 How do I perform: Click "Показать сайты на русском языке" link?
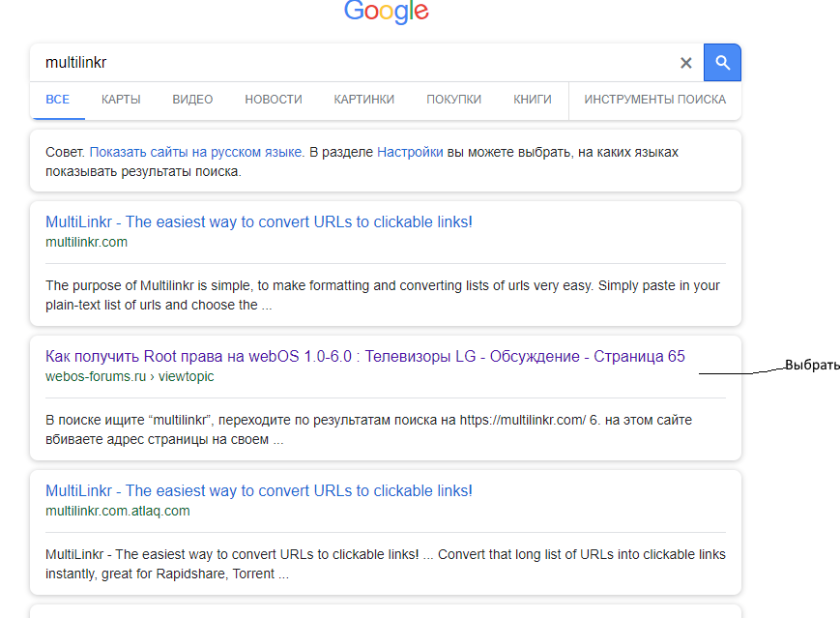(196, 152)
